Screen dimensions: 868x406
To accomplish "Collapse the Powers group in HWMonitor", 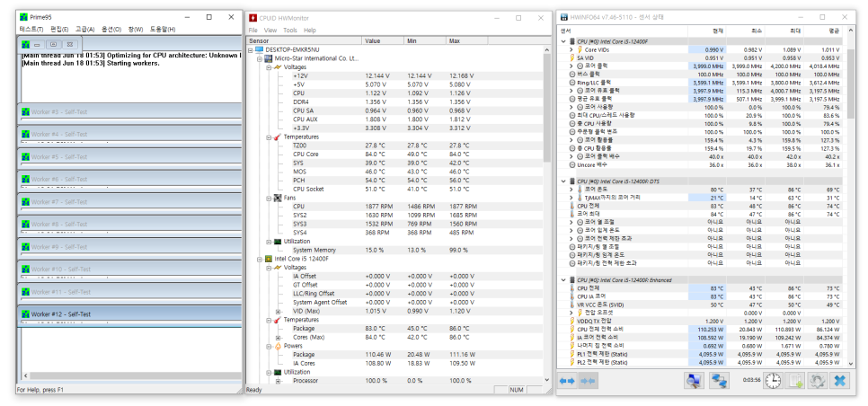I will [269, 346].
